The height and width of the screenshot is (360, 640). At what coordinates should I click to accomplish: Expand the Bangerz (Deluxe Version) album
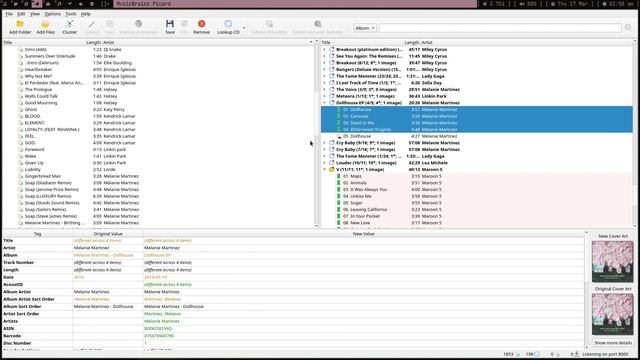(x=324, y=70)
